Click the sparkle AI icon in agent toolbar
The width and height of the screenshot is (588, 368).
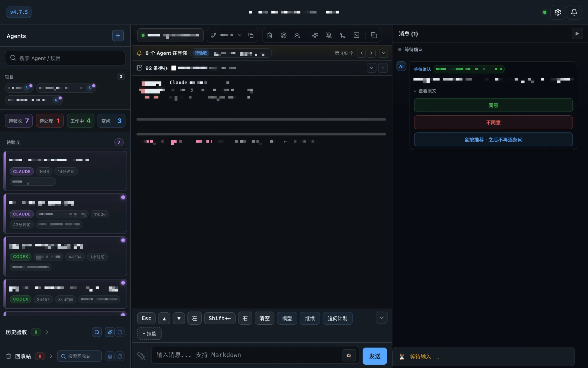pos(315,35)
